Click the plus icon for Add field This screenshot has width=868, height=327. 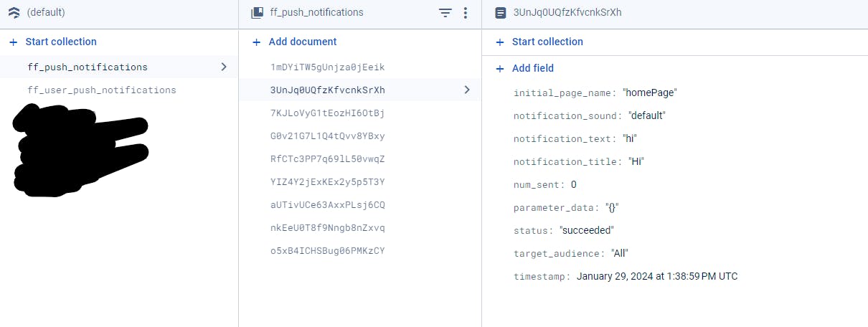[x=500, y=68]
